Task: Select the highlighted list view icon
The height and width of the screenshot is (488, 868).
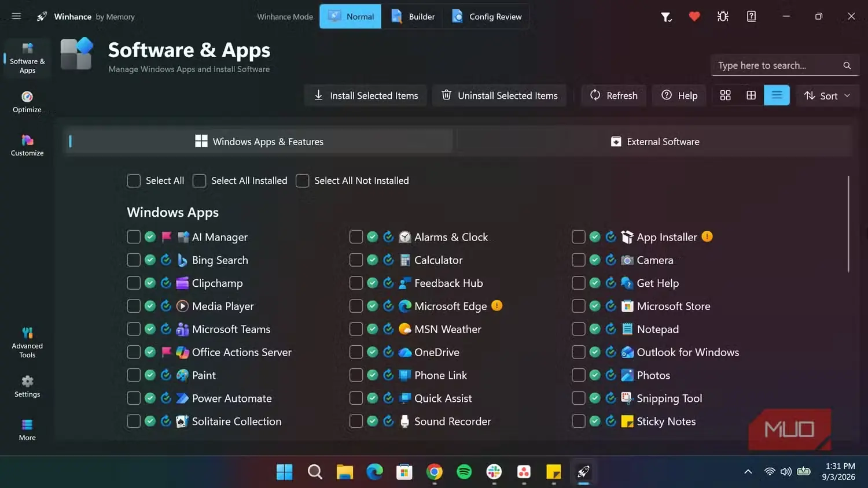Action: coord(777,95)
